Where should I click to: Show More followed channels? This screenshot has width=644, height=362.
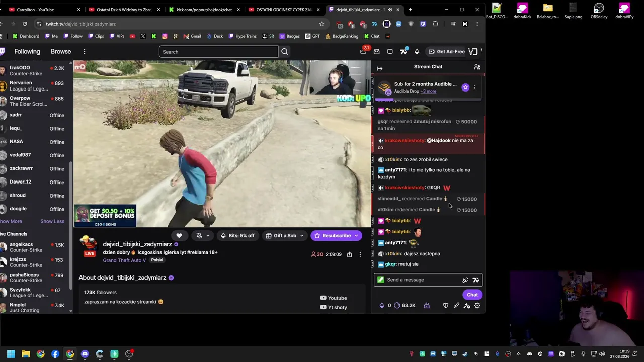pos(11,221)
